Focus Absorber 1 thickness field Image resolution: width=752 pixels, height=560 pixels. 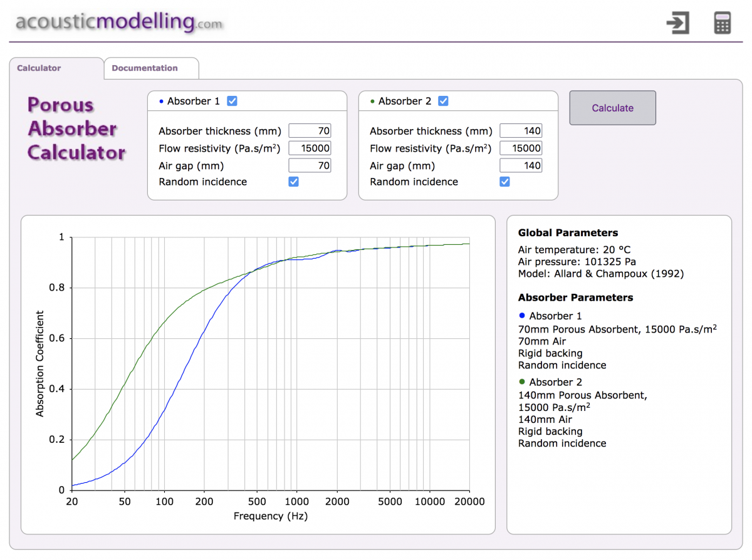[310, 131]
